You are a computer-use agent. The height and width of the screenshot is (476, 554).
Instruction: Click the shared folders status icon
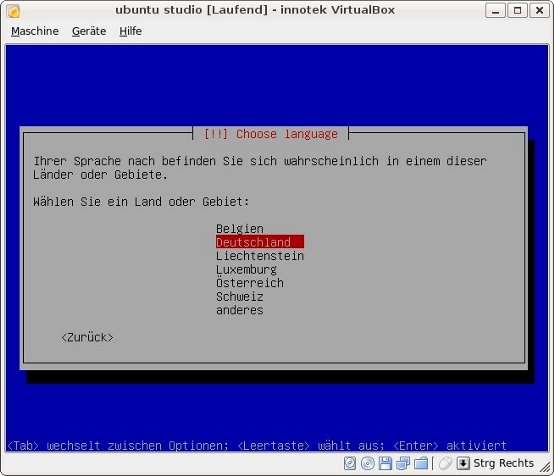[x=421, y=463]
